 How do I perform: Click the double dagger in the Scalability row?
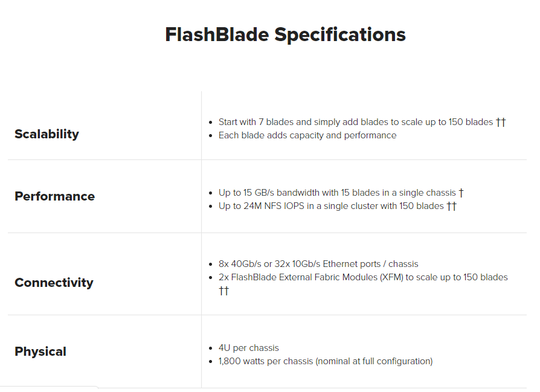[x=501, y=122]
